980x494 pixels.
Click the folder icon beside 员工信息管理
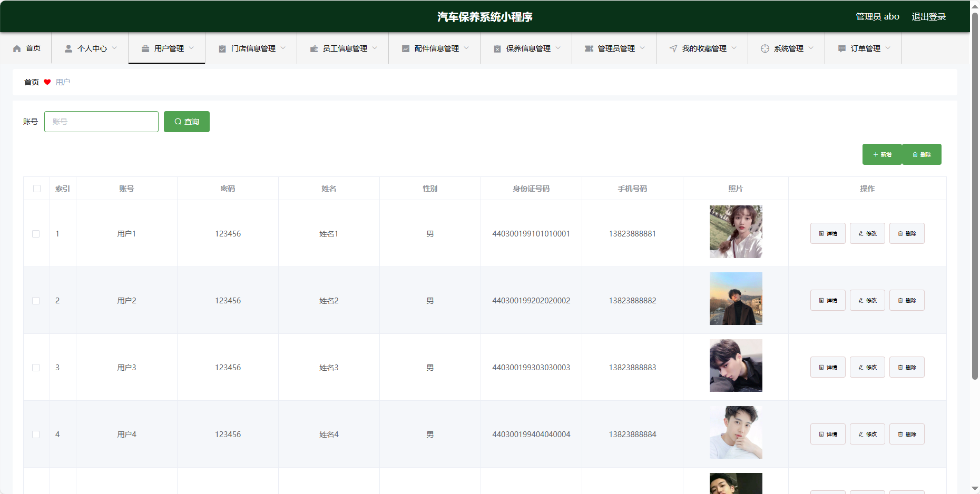click(x=314, y=48)
